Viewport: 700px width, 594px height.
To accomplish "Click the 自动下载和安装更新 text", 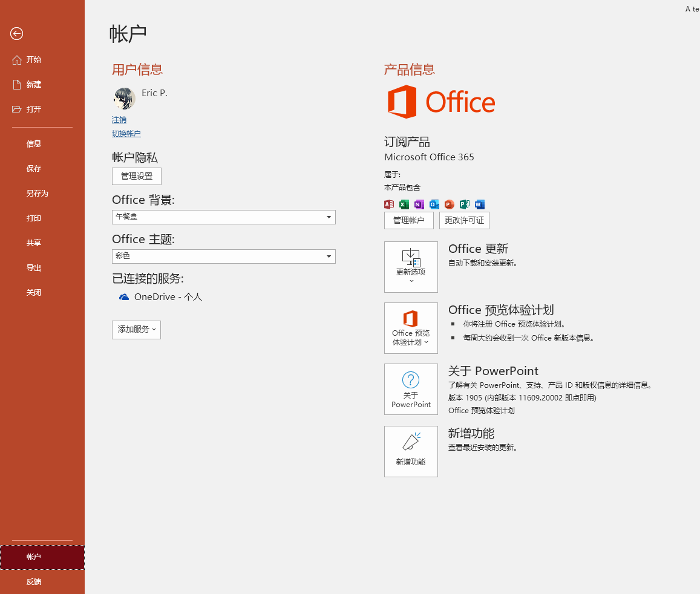I will tap(483, 263).
